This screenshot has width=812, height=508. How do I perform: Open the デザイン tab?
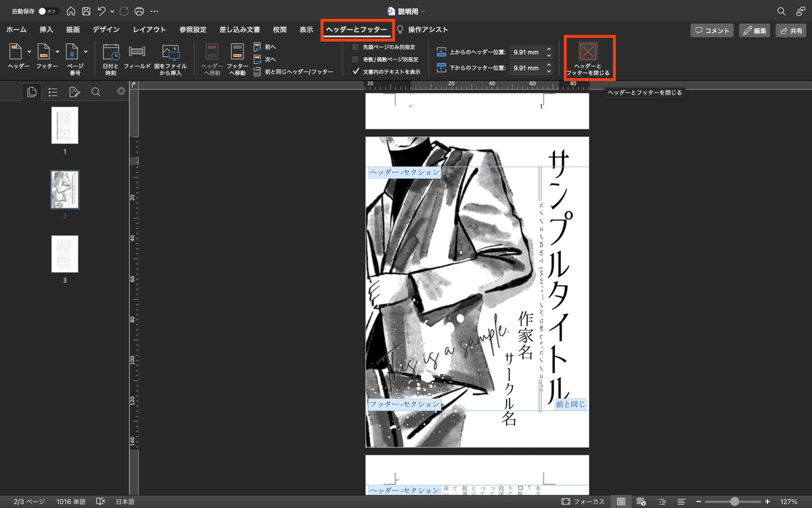(106, 30)
